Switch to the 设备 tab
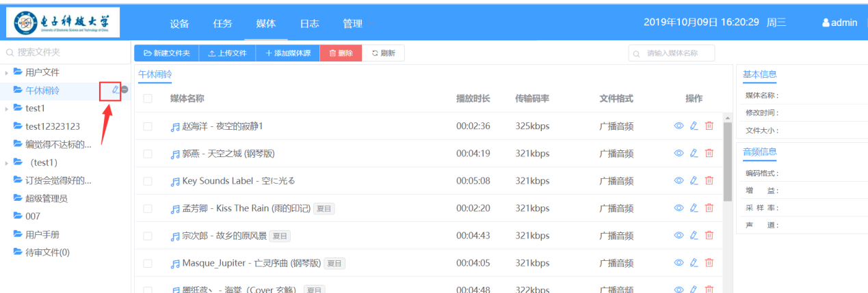This screenshot has height=293, width=868. click(179, 23)
